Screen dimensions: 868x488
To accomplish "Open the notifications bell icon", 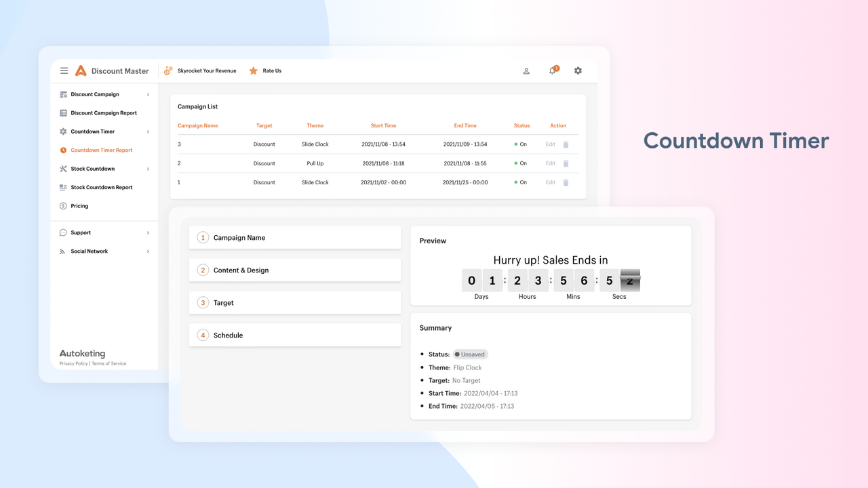I will coord(553,70).
